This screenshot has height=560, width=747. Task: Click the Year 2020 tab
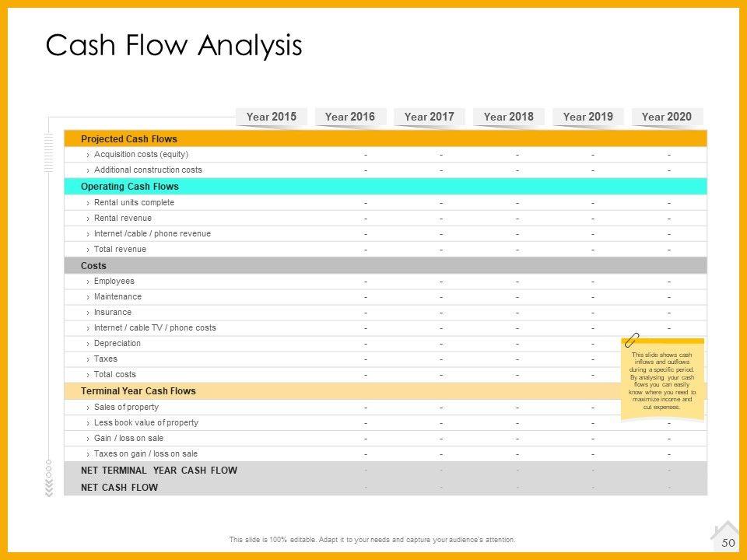pos(667,117)
